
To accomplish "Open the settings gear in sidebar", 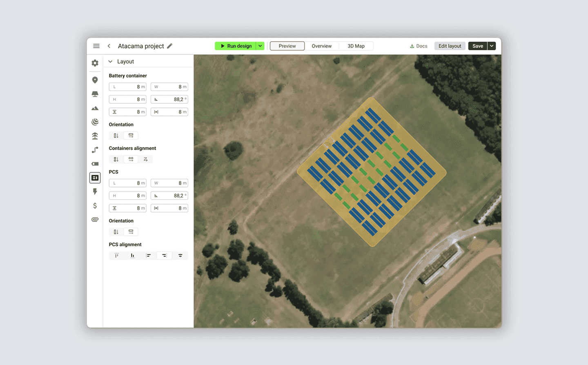I will [95, 63].
